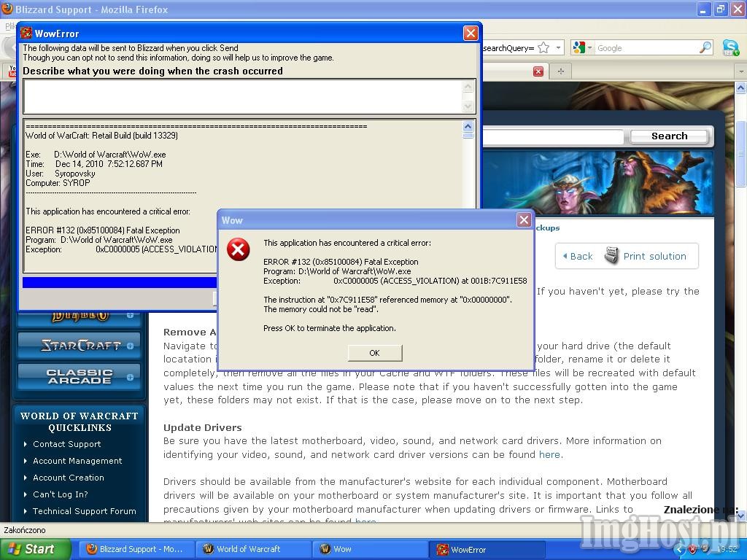Click the blue progress bar in WowError
Viewport: 747px width, 560px height.
tap(120, 282)
